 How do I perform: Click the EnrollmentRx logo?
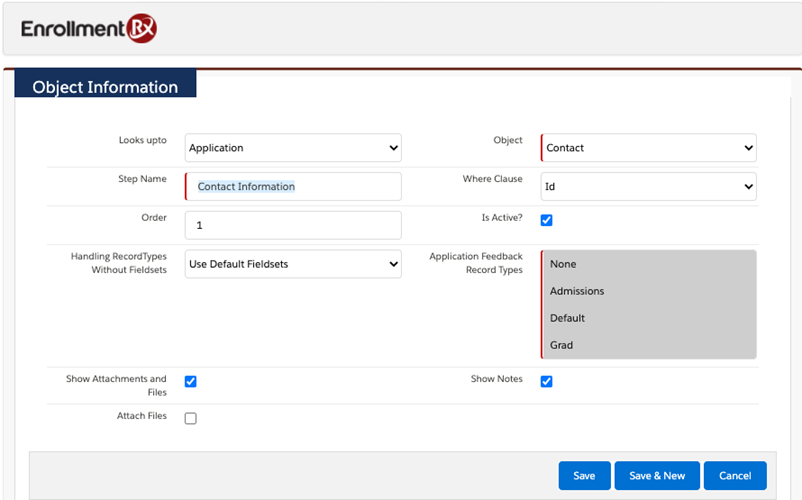pos(88,28)
